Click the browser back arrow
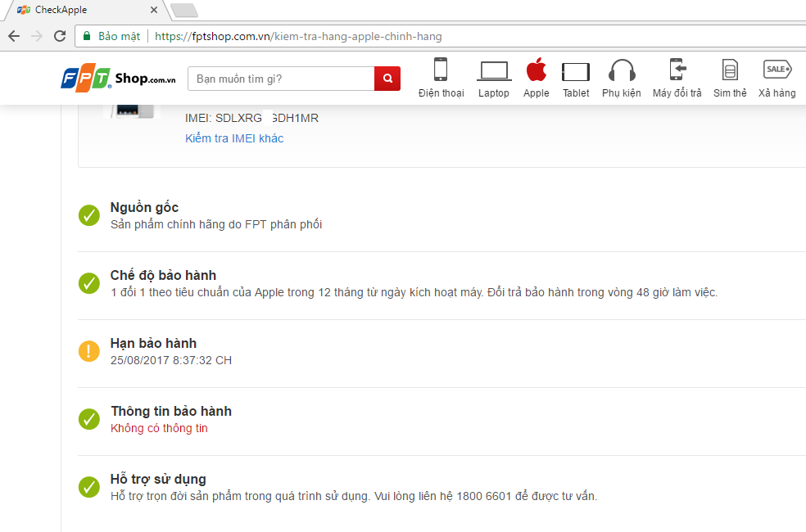 14,36
